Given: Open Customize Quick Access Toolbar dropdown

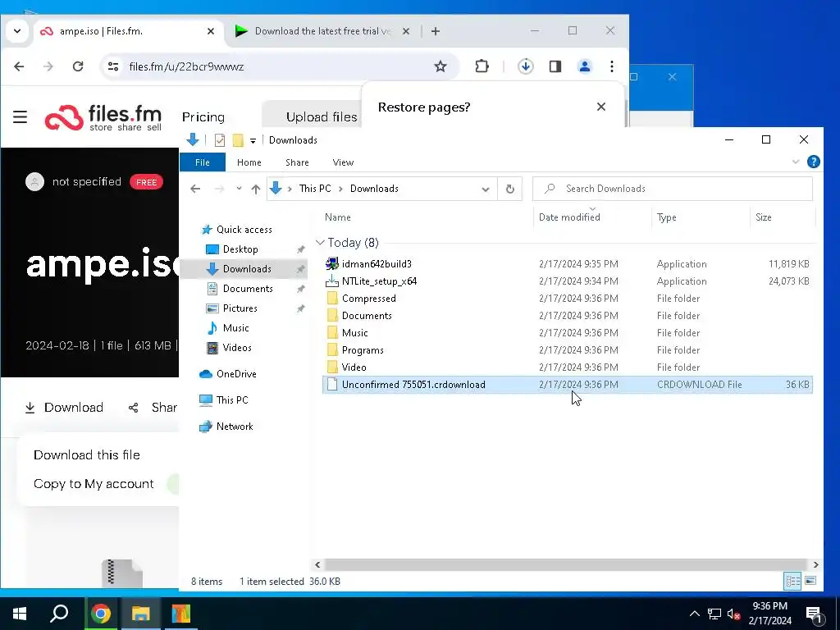Looking at the screenshot, I should 253,141.
